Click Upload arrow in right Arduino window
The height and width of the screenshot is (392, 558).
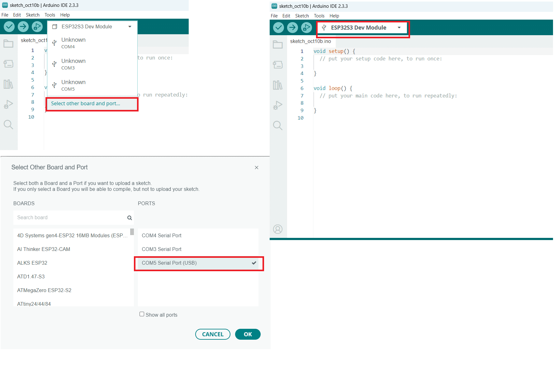coord(292,28)
